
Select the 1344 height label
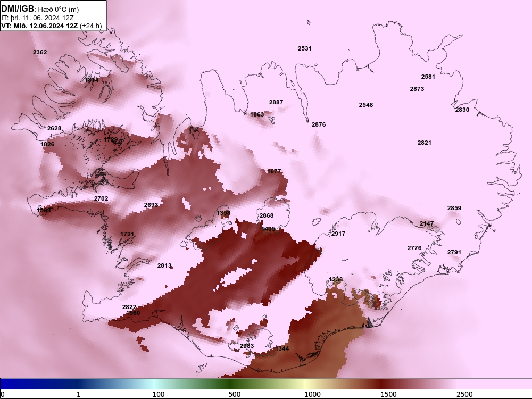282,349
